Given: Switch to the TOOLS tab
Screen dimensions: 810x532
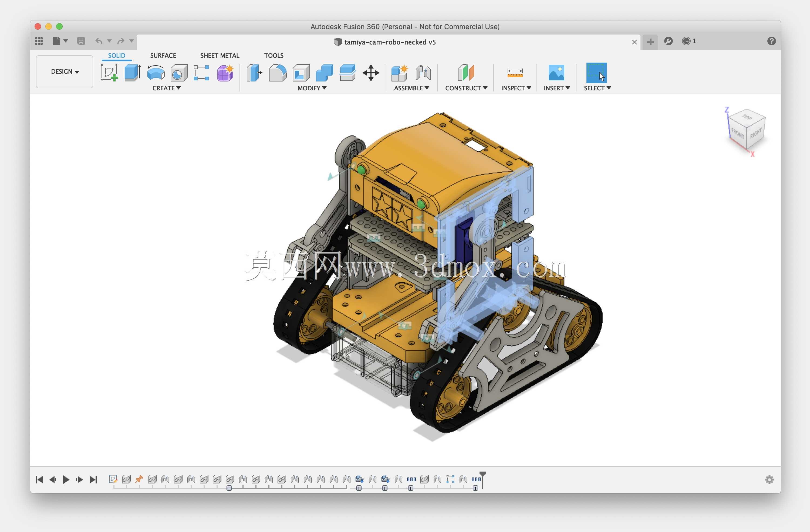Looking at the screenshot, I should [274, 56].
